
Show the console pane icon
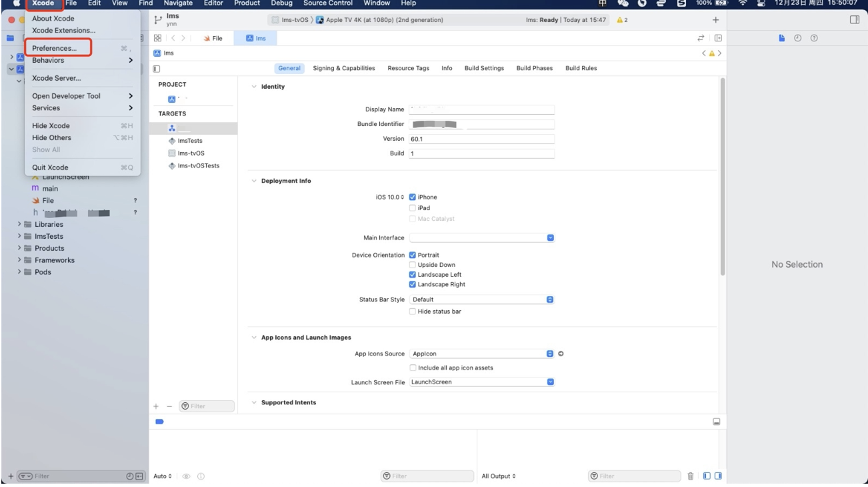click(718, 476)
